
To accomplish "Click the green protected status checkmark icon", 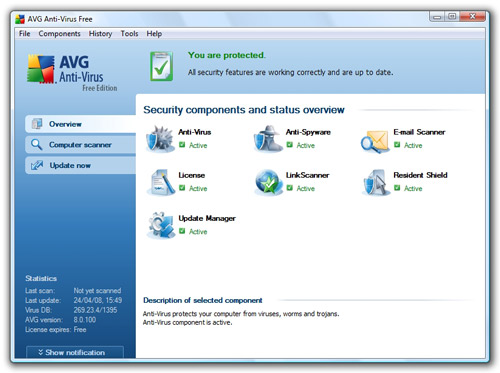I will [161, 66].
